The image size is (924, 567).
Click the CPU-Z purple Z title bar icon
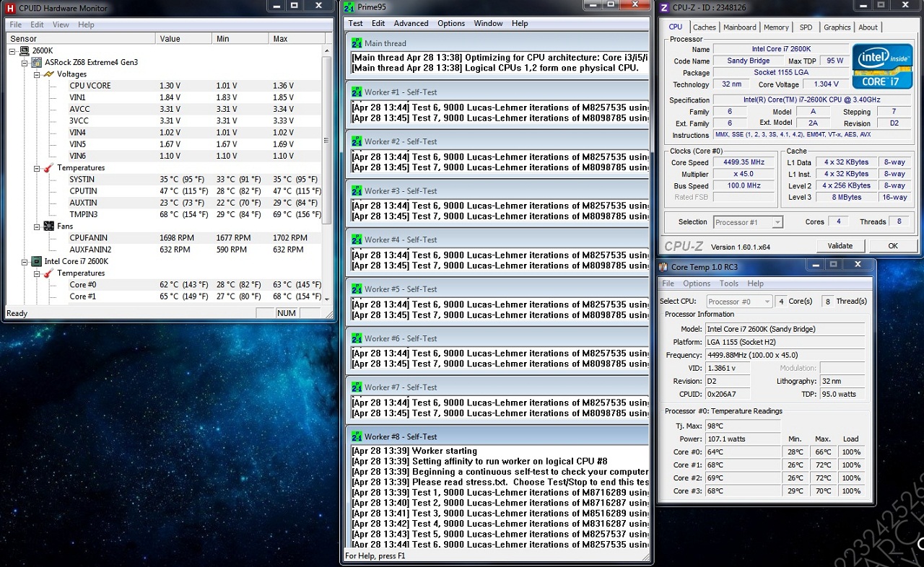(665, 7)
